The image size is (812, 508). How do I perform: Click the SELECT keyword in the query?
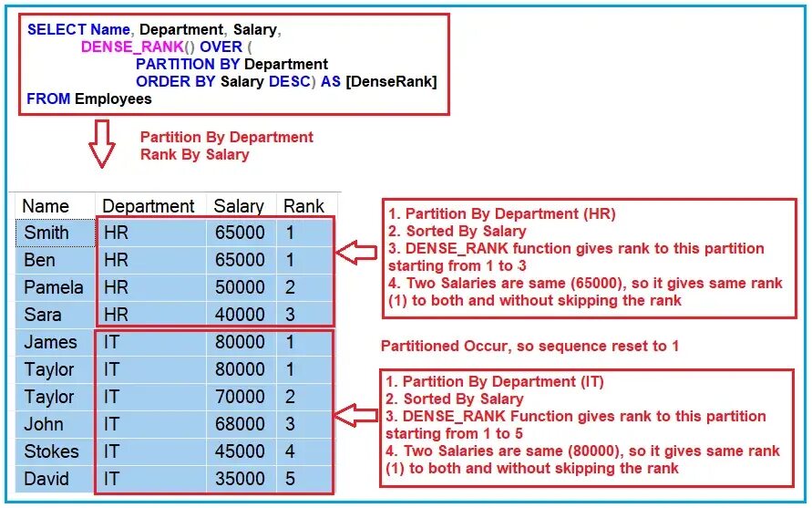click(57, 29)
